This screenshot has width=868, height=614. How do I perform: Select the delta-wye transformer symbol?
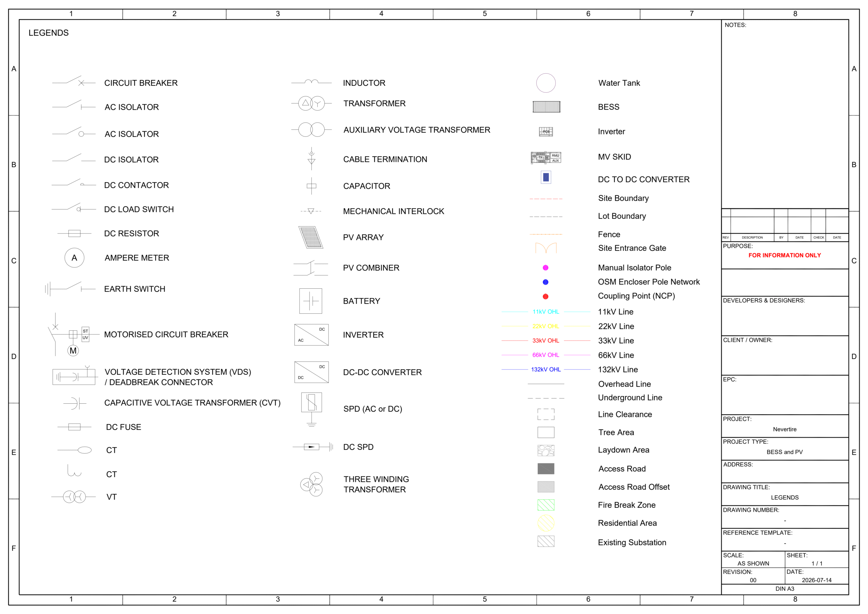311,103
